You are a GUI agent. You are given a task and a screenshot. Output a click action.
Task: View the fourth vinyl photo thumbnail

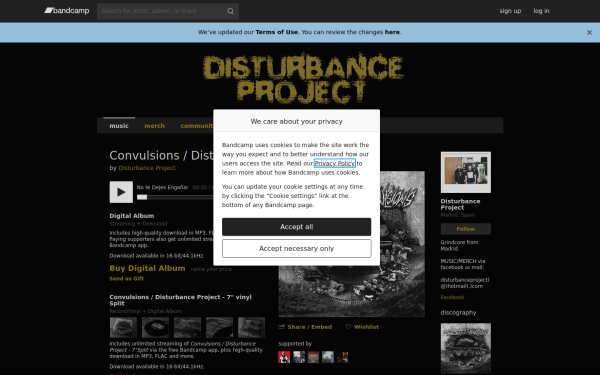219,328
